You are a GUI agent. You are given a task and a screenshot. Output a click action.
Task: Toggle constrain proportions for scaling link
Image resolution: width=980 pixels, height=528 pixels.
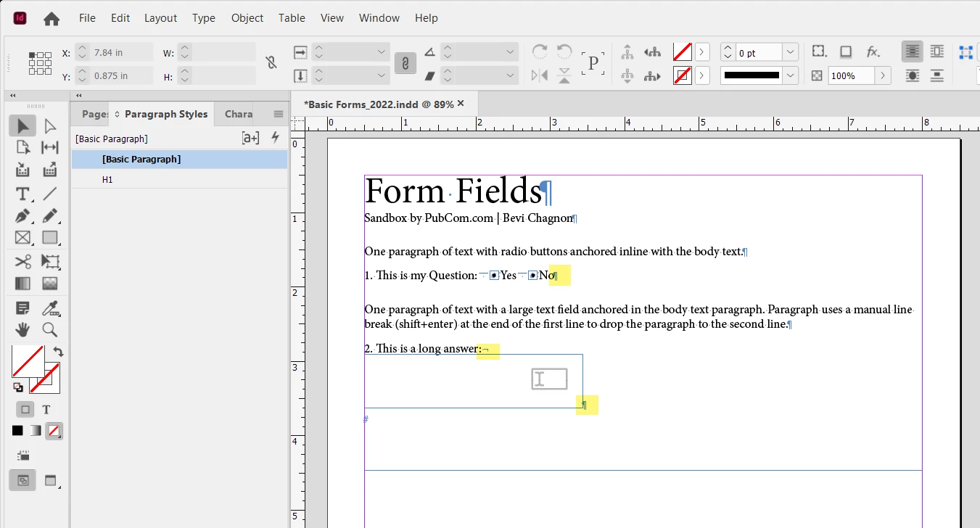point(405,63)
